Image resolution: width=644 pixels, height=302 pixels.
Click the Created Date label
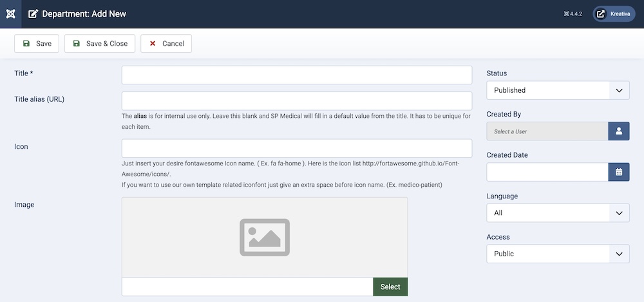point(507,155)
